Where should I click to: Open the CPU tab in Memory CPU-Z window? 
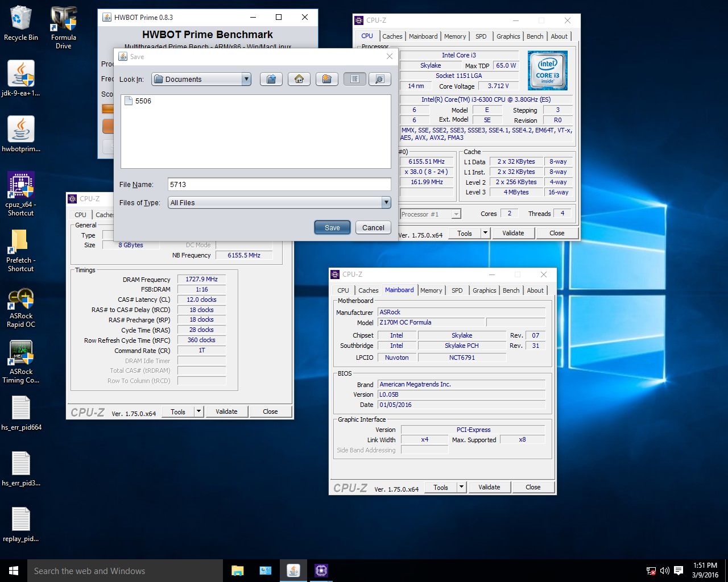click(80, 215)
